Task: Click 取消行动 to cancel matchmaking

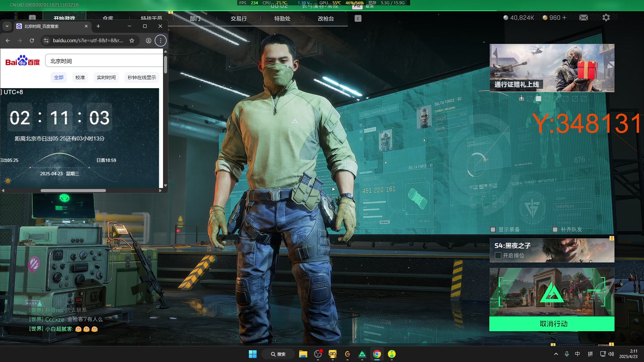Action: coord(552,324)
